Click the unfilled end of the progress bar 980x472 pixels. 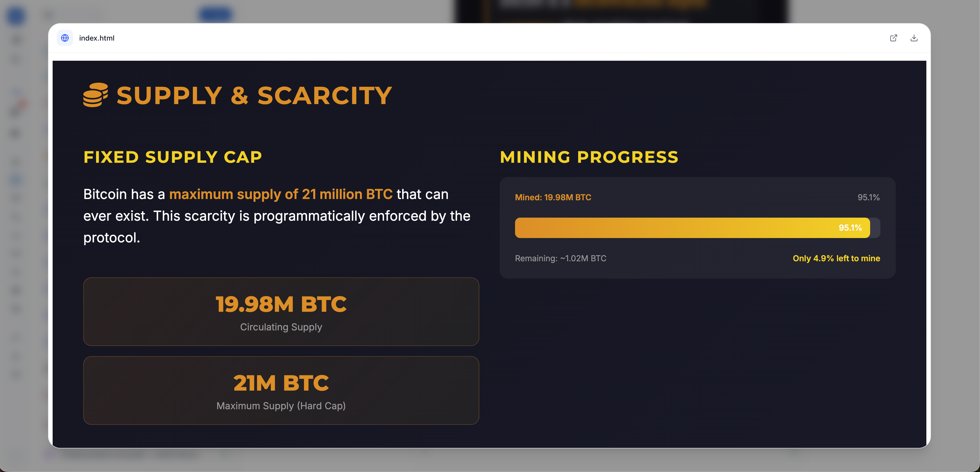point(875,228)
